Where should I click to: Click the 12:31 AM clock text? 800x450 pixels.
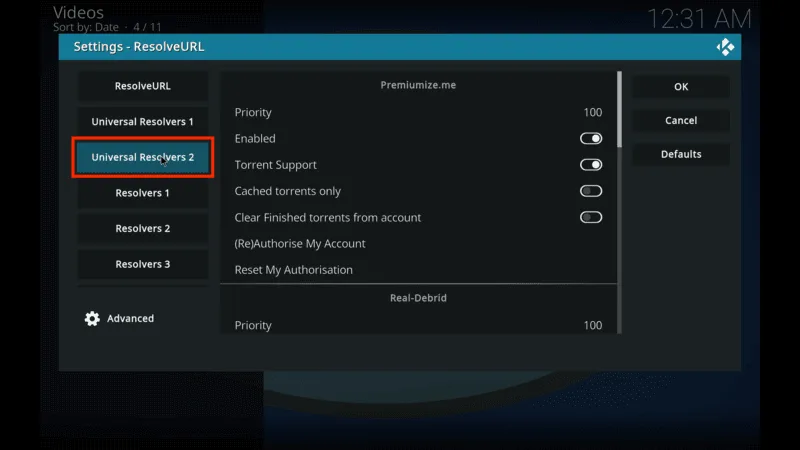(x=699, y=19)
